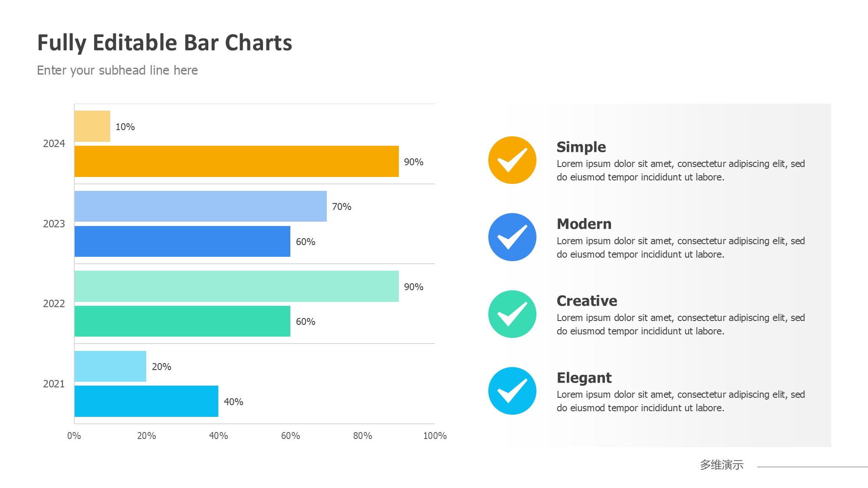Click the 2024 axis label
Image resolution: width=868 pixels, height=488 pixels.
pyautogui.click(x=54, y=144)
